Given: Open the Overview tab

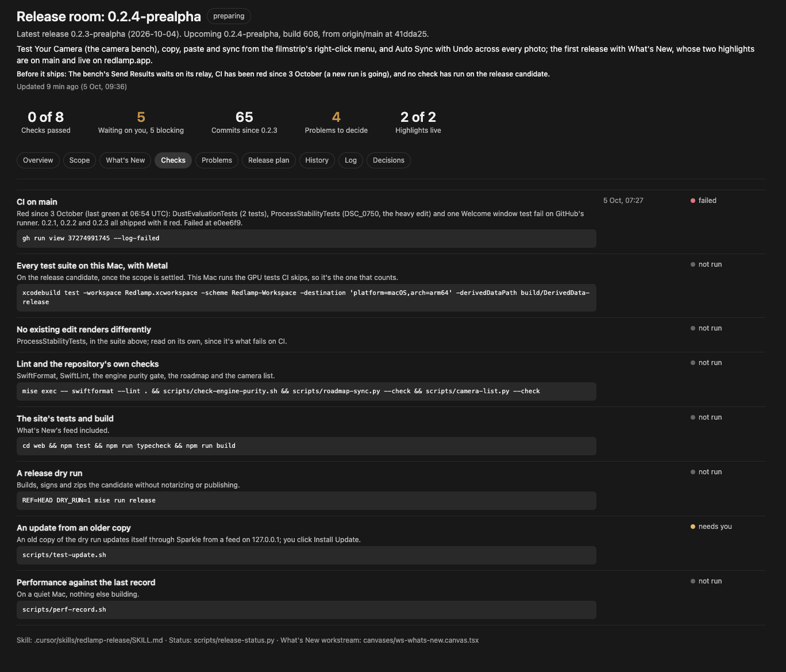Looking at the screenshot, I should 38,160.
